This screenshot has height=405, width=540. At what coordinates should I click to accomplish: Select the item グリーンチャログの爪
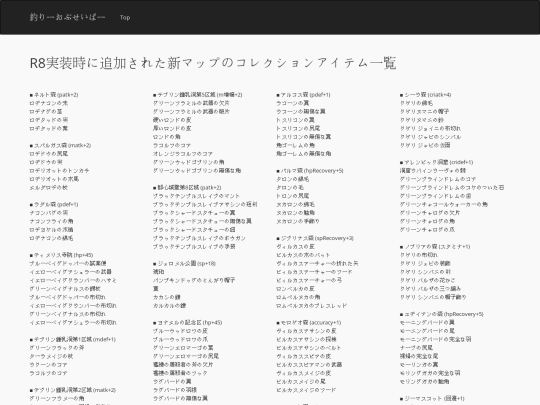click(427, 229)
